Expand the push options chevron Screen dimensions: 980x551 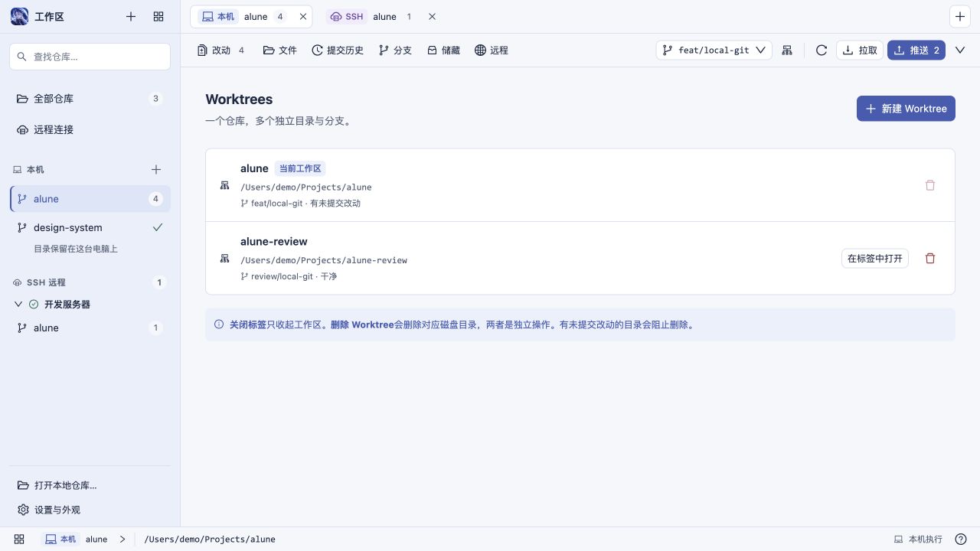point(960,51)
